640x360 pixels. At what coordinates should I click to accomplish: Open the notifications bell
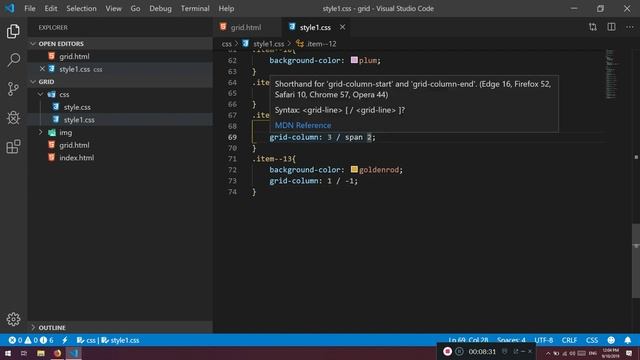(x=628, y=340)
